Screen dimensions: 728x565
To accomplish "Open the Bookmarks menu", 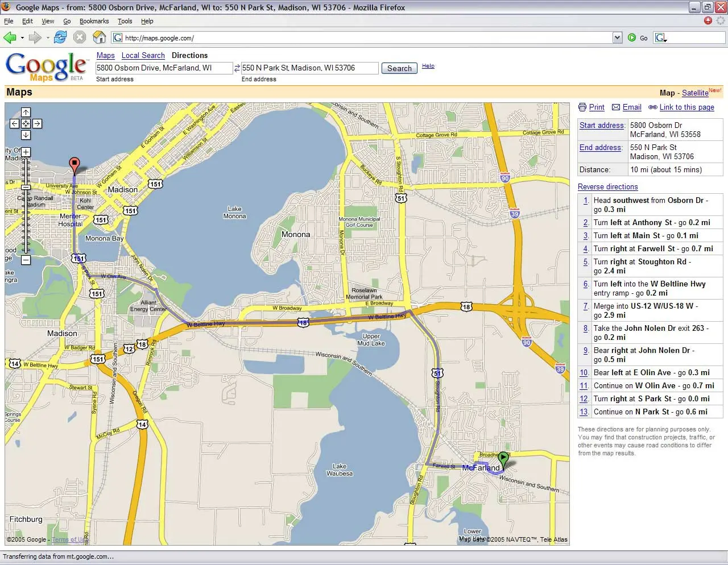I will point(94,21).
